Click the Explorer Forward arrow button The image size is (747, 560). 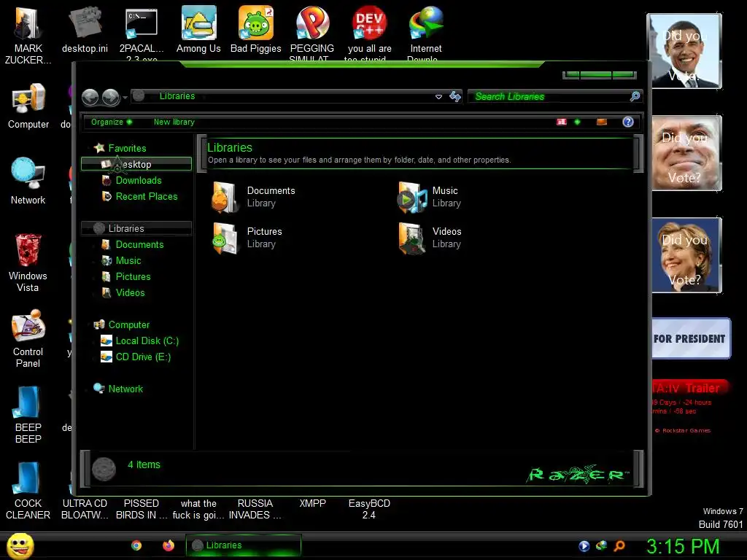pos(111,97)
